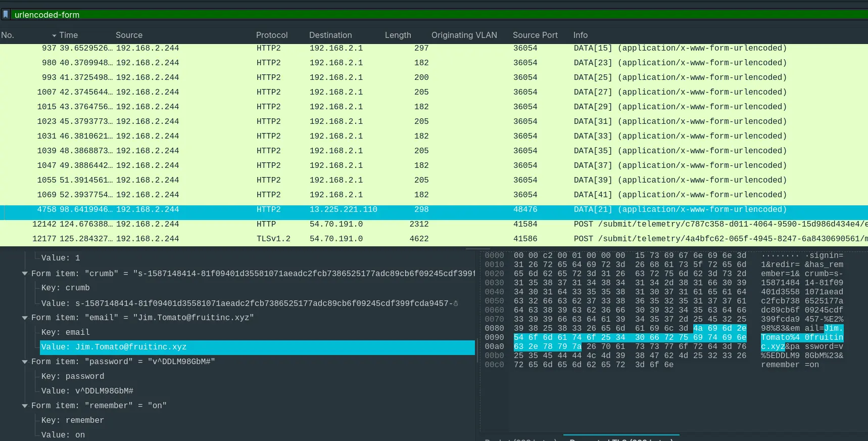Screen dimensions: 868x441
Task: Click the Source Port column header
Action: pos(535,35)
